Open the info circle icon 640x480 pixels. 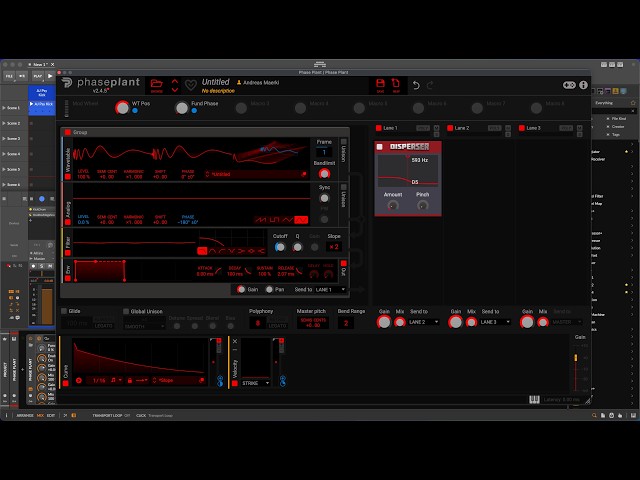583,85
